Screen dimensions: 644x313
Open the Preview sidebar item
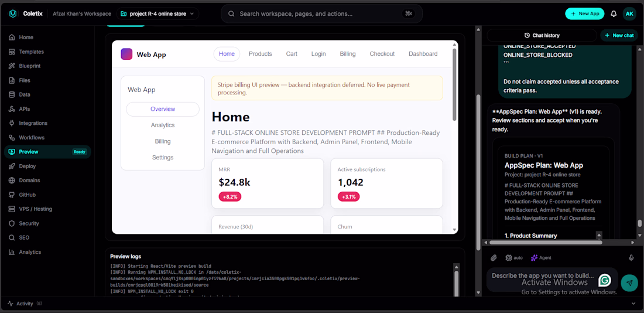(47, 152)
